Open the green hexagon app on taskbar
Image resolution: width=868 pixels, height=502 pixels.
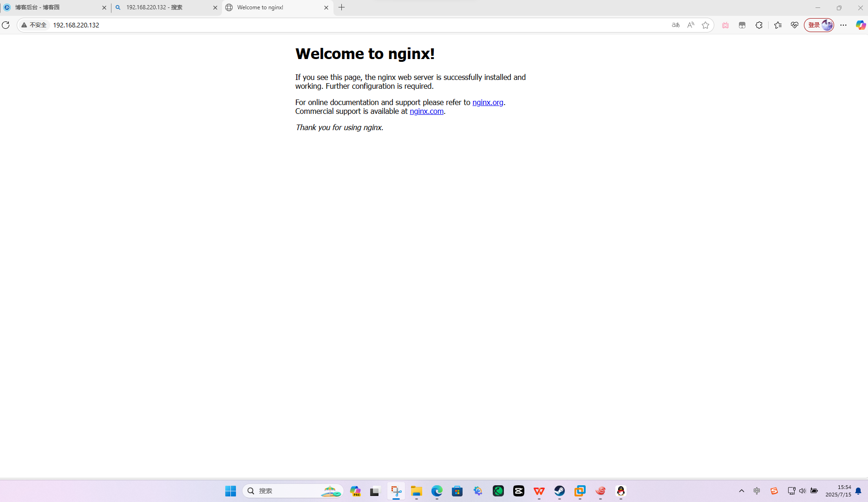(x=498, y=491)
